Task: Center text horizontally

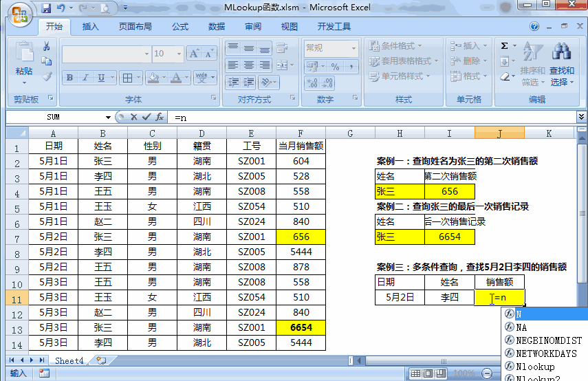Action: pyautogui.click(x=249, y=65)
